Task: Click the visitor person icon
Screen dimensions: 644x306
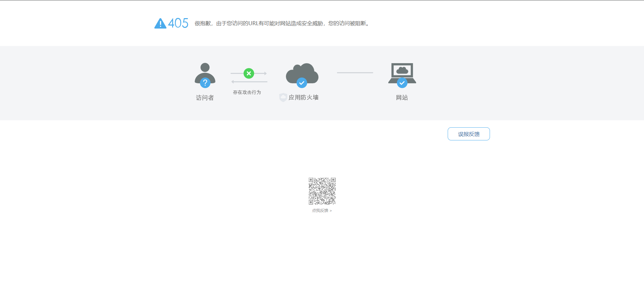Action: pyautogui.click(x=205, y=74)
